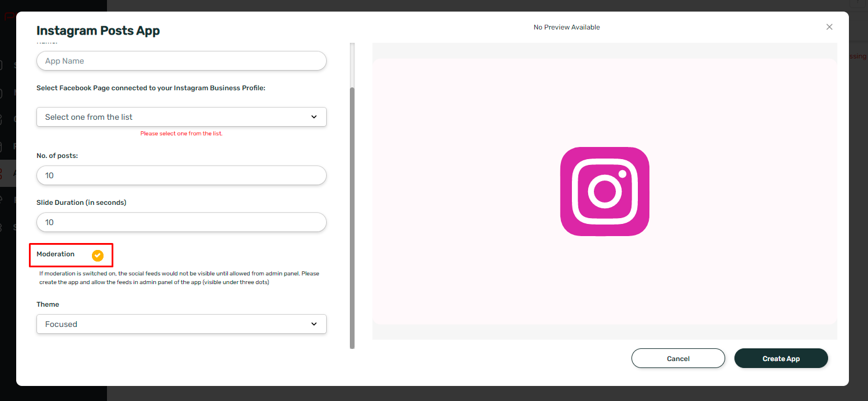Click the "No Preview Available" text
The image size is (868, 401).
567,27
